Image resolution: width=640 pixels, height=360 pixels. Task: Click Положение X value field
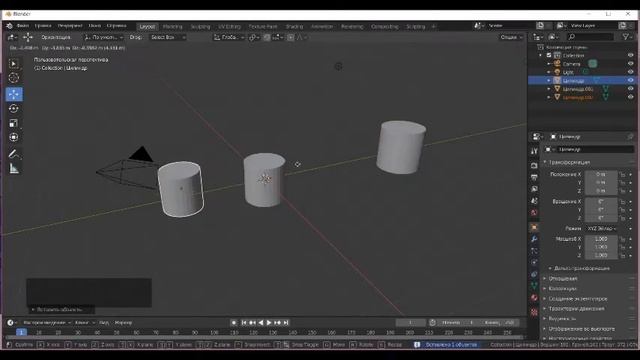click(x=601, y=174)
